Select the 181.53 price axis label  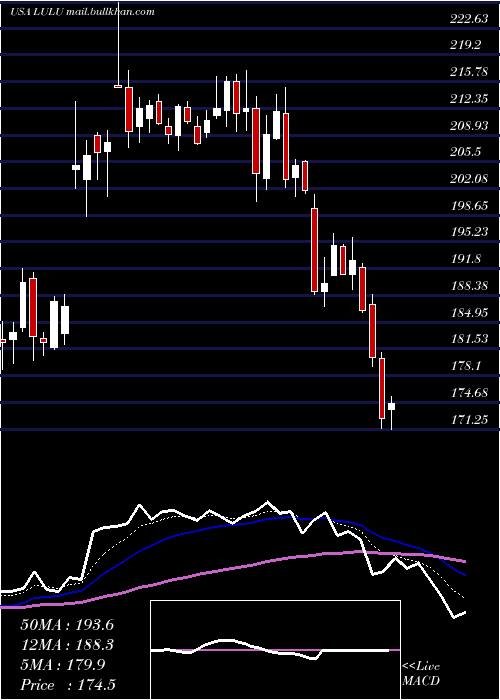tap(469, 339)
